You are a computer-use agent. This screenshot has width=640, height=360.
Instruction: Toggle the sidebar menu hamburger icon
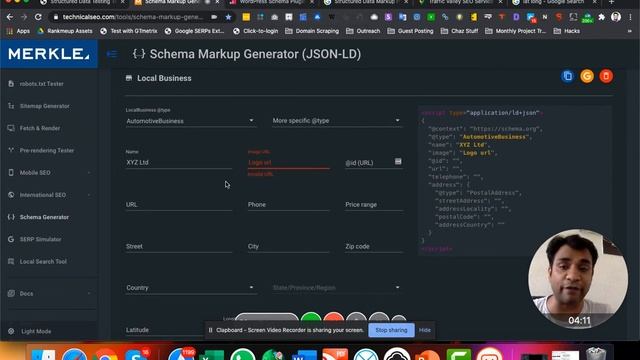tap(112, 54)
